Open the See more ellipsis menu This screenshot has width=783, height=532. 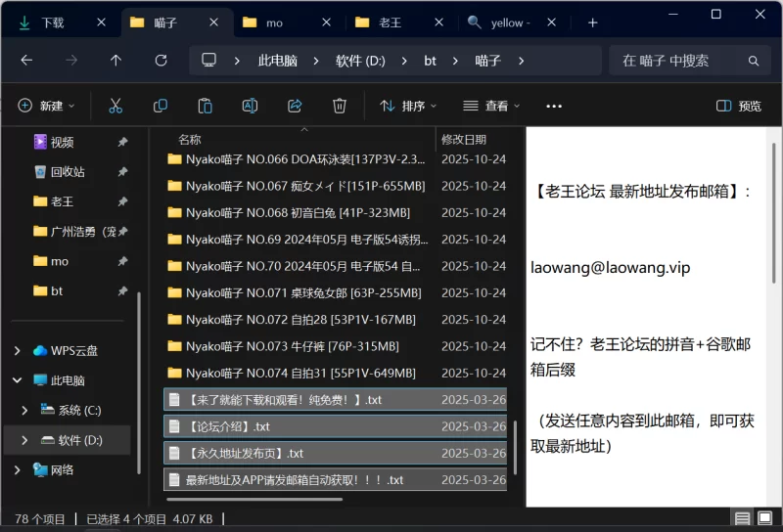[x=554, y=106]
